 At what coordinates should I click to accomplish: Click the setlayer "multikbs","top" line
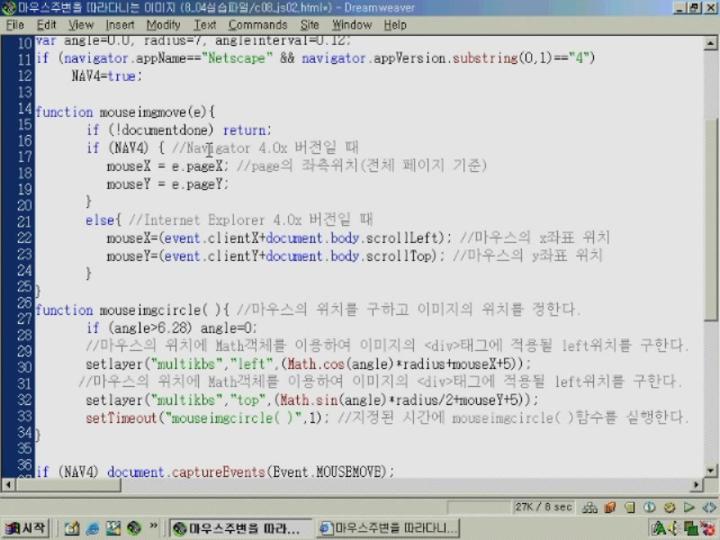312,400
